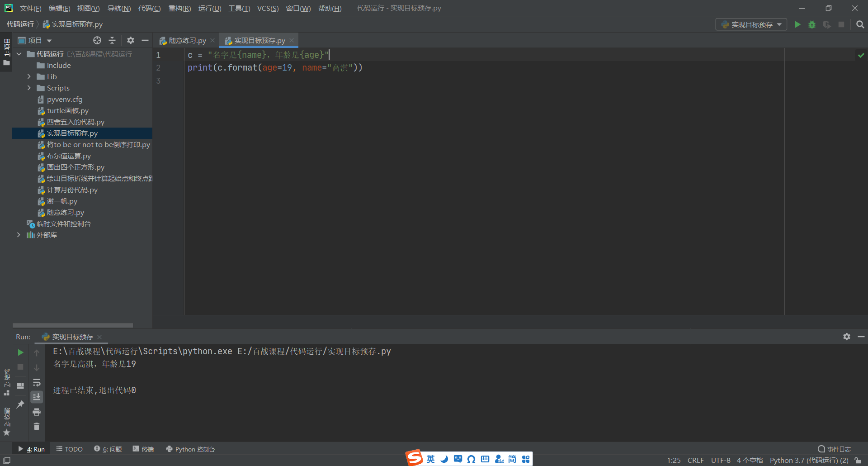The height and width of the screenshot is (466, 868).
Task: Toggle Sogou English/Chinese mode
Action: tap(430, 459)
